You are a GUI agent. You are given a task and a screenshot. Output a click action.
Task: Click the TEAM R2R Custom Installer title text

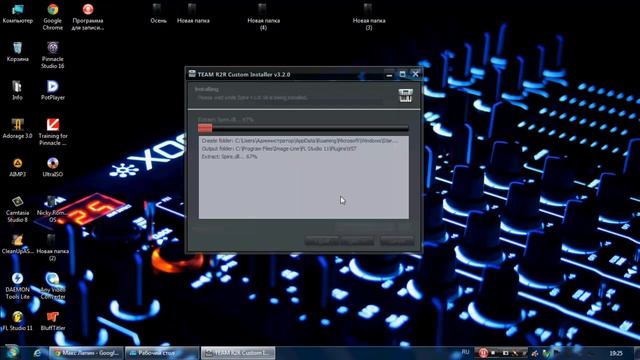pyautogui.click(x=244, y=75)
